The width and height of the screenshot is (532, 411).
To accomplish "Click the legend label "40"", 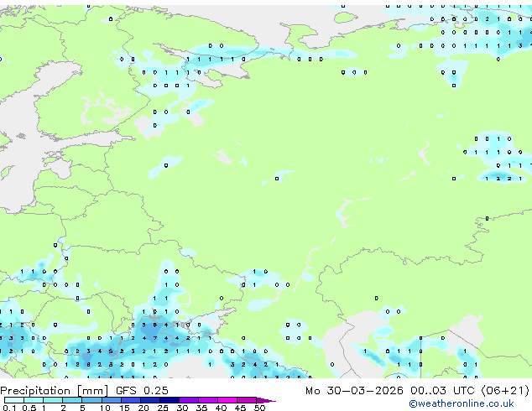I will (x=221, y=408).
